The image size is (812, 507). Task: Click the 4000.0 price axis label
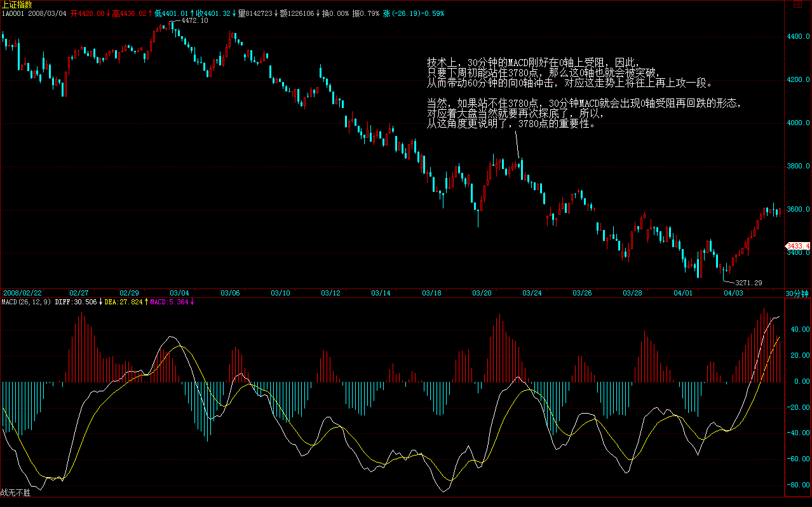pyautogui.click(x=797, y=123)
